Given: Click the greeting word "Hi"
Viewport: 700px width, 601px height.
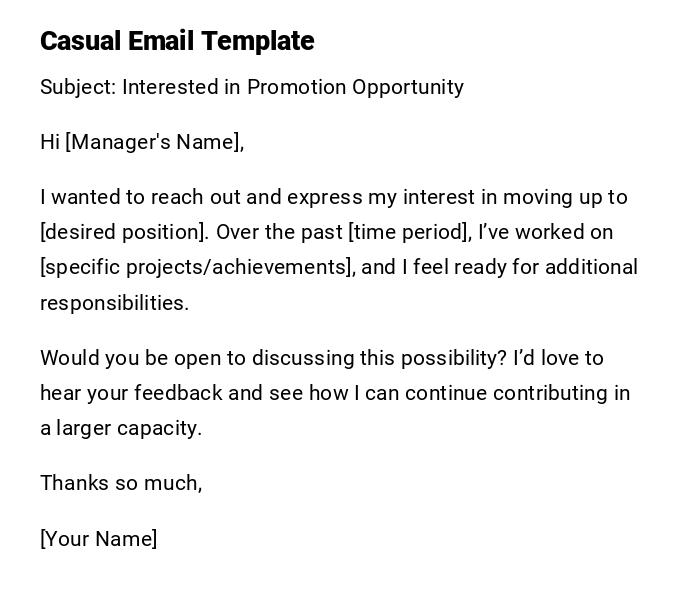Looking at the screenshot, I should [50, 142].
